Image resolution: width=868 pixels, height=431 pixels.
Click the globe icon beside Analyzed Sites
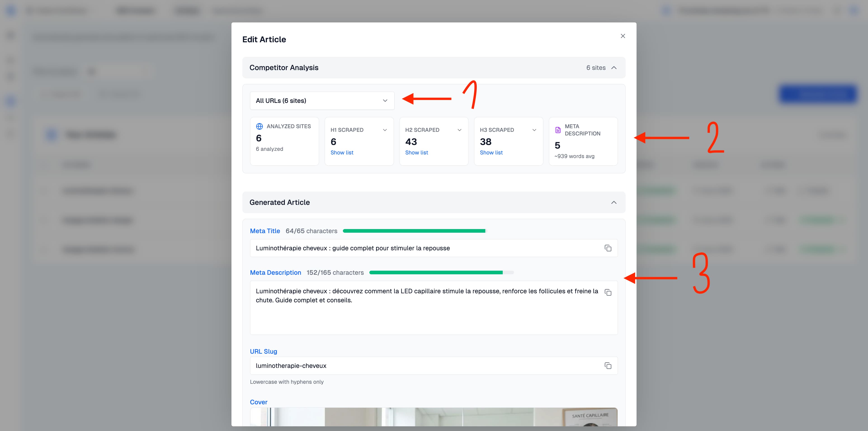(259, 126)
